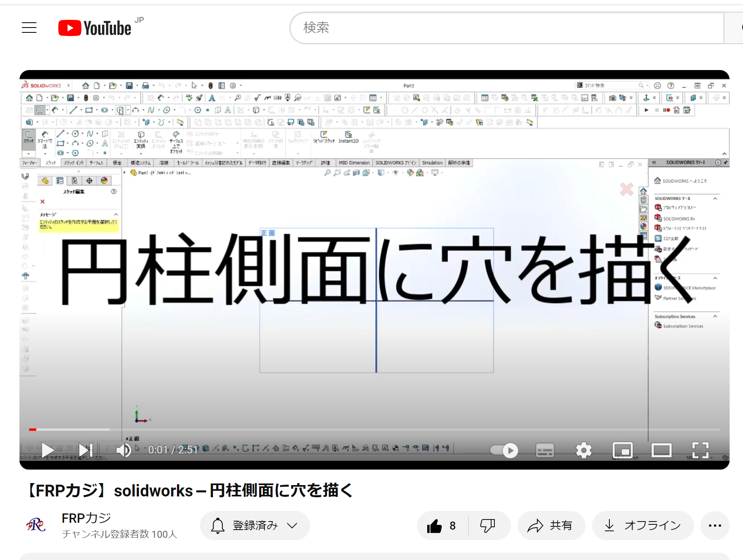
Task: Open the YouTube hamburger menu
Action: (29, 28)
